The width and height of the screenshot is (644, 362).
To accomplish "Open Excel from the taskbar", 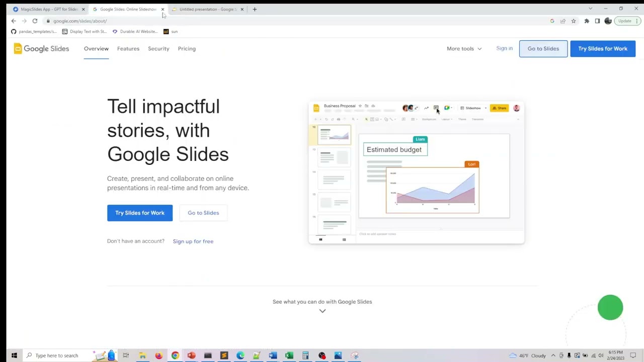I will (x=289, y=355).
